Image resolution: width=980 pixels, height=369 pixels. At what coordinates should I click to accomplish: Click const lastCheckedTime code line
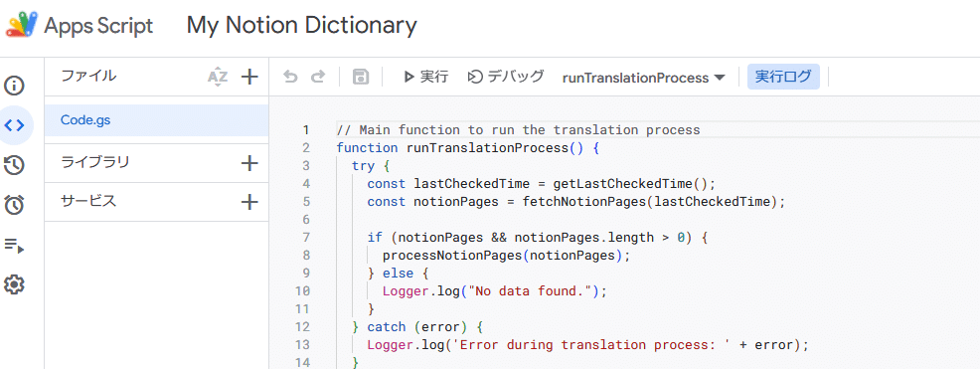click(541, 184)
